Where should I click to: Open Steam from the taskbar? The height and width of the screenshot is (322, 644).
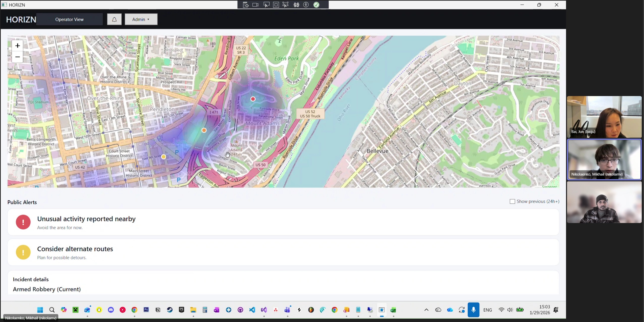point(170,310)
